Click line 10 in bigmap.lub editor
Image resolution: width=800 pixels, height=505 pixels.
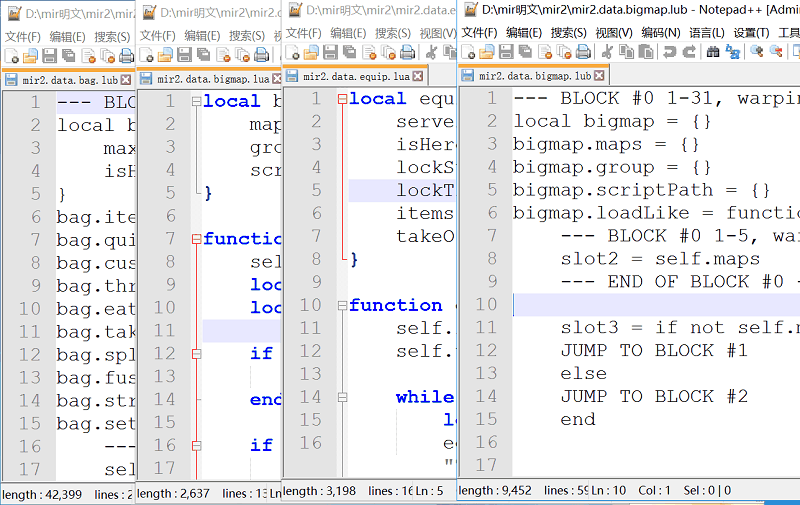pyautogui.click(x=650, y=305)
